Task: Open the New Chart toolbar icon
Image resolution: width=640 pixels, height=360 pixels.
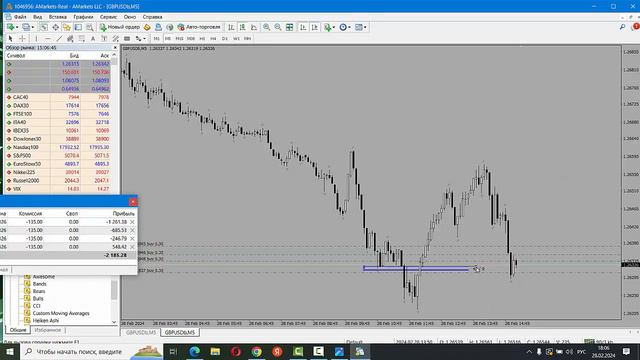Action: 10,27
